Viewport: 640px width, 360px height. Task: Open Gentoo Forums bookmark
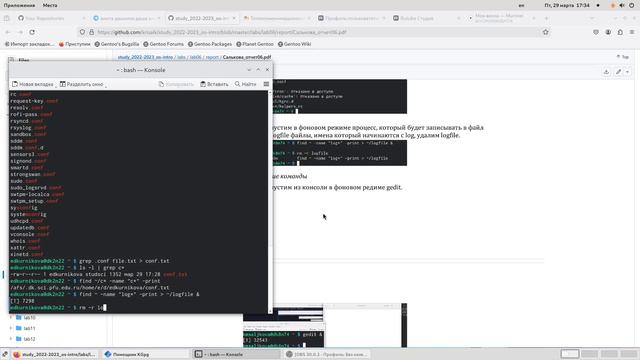pyautogui.click(x=163, y=44)
